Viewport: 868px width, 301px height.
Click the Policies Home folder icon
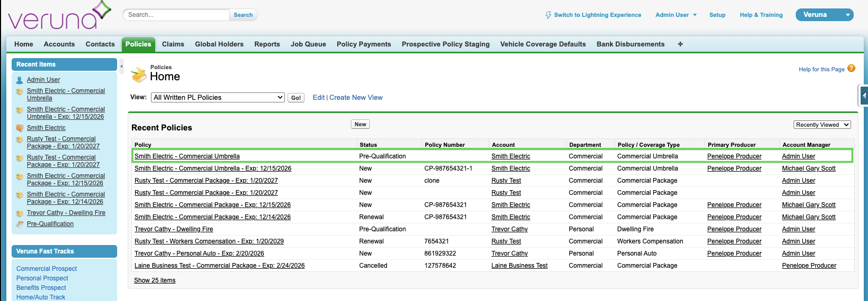coord(139,74)
